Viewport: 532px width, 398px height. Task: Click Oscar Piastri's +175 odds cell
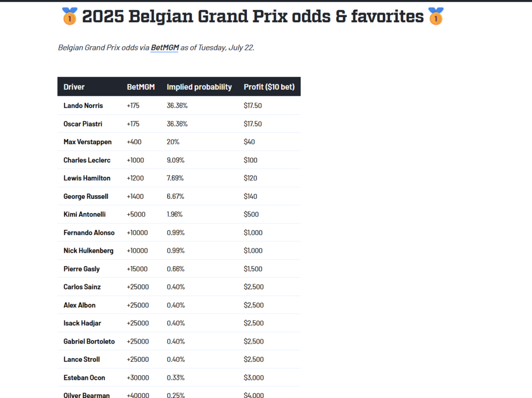pos(133,123)
